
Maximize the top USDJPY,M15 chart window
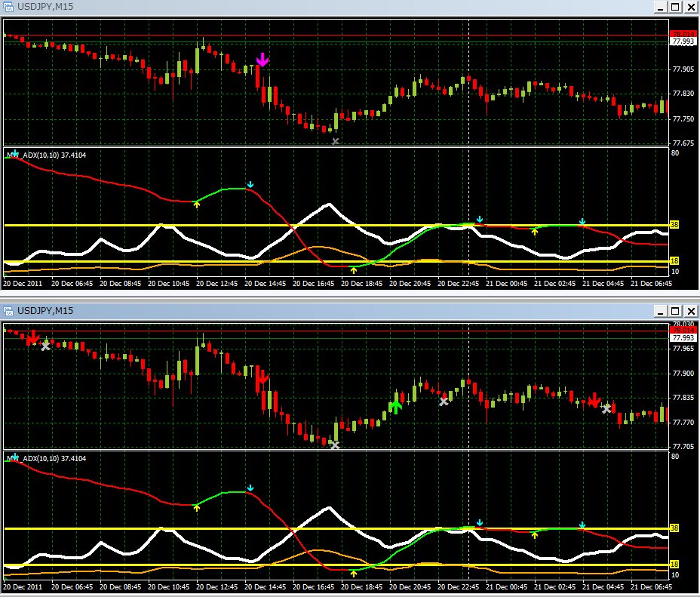(675, 7)
